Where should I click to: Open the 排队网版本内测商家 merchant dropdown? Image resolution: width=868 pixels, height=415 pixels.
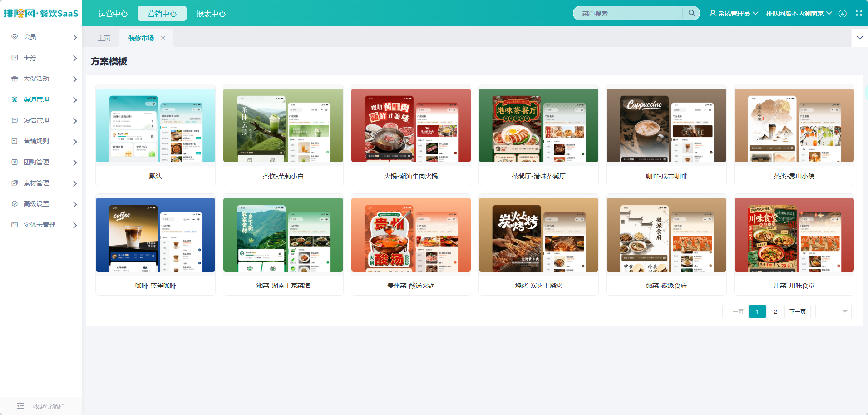(799, 14)
